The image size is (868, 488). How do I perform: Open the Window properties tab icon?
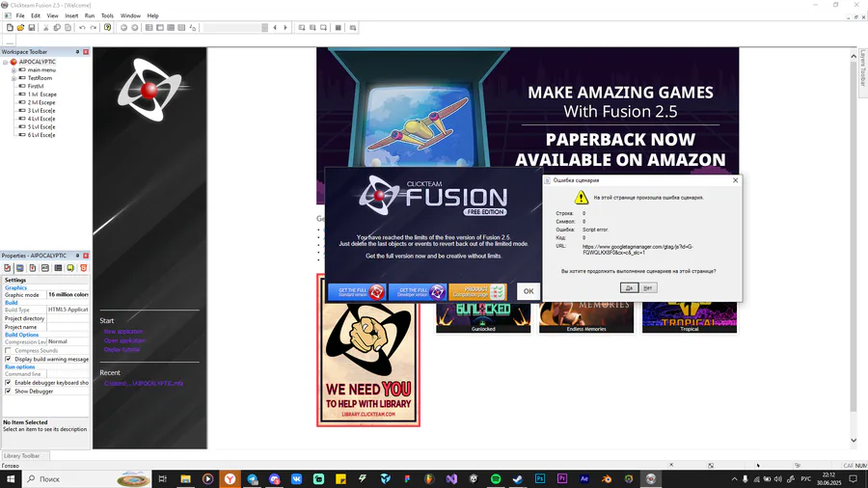click(x=20, y=268)
